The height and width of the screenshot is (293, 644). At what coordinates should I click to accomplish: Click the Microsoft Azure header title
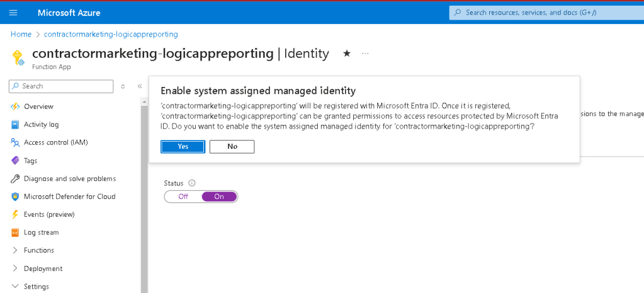(x=69, y=13)
